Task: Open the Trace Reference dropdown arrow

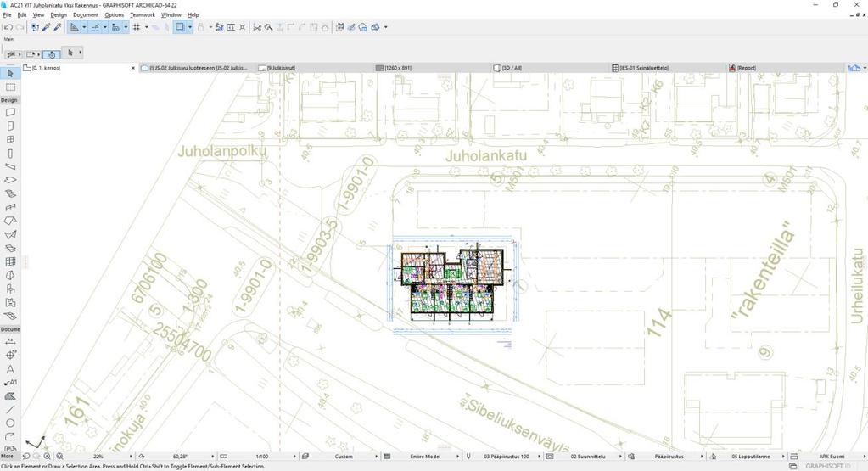Action: tap(190, 27)
